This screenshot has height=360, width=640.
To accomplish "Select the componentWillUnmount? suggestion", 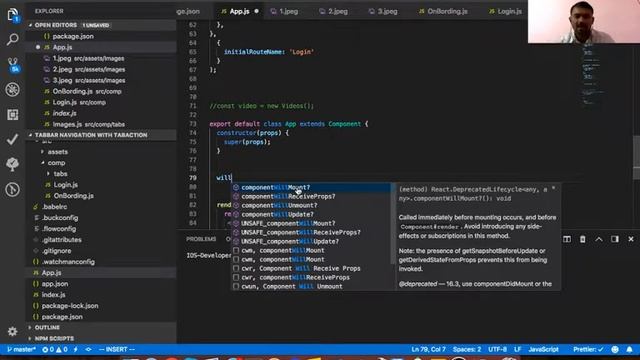I will pos(311,205).
